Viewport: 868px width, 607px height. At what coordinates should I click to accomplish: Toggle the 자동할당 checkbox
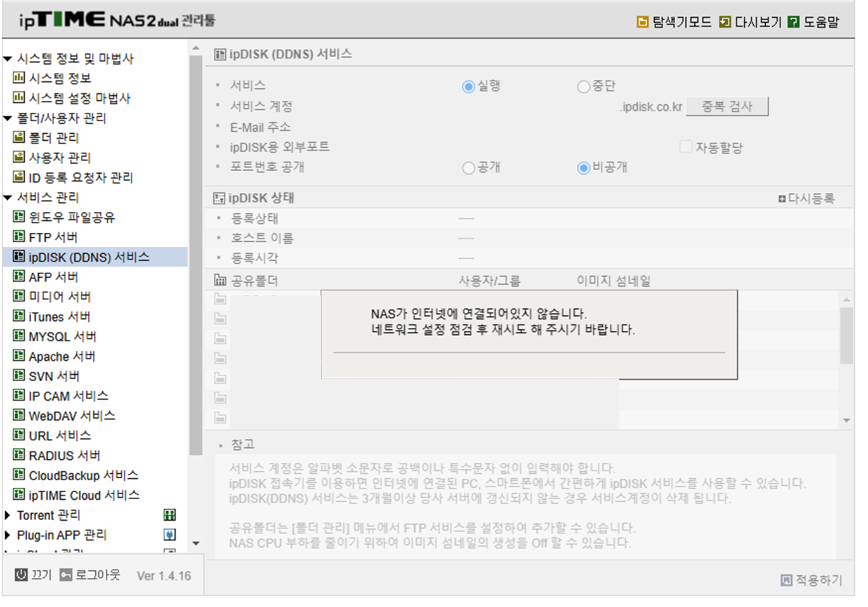click(685, 147)
